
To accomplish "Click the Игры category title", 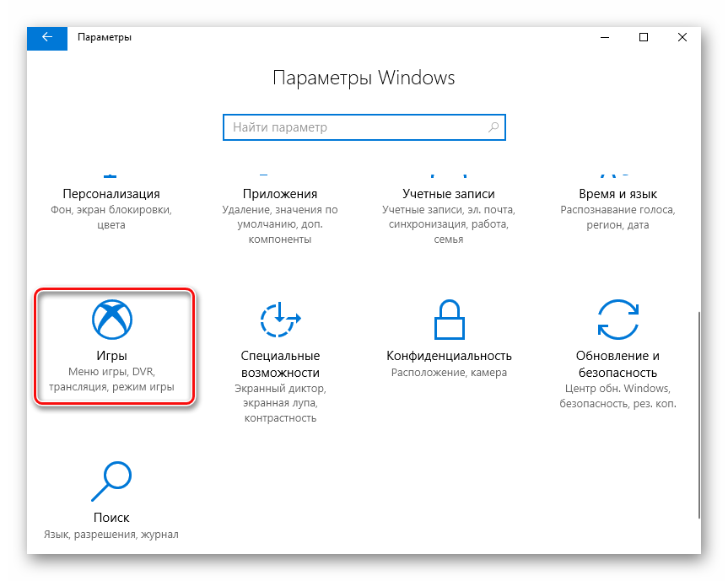I will pyautogui.click(x=112, y=356).
